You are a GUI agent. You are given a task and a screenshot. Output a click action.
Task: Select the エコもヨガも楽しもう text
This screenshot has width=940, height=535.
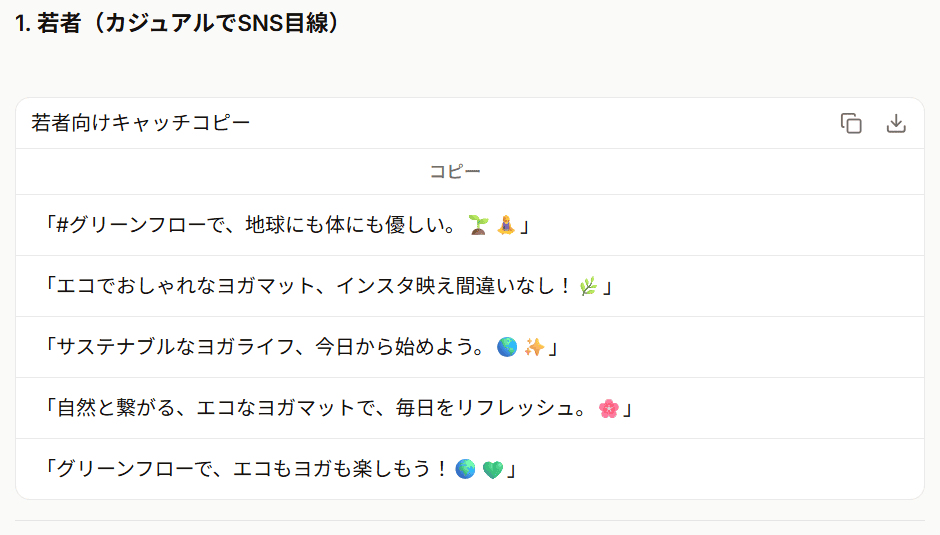(x=340, y=469)
